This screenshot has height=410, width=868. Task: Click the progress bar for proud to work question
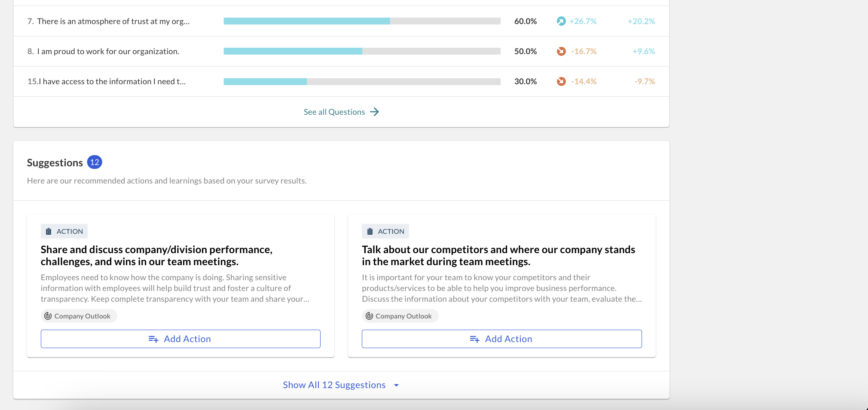(362, 51)
